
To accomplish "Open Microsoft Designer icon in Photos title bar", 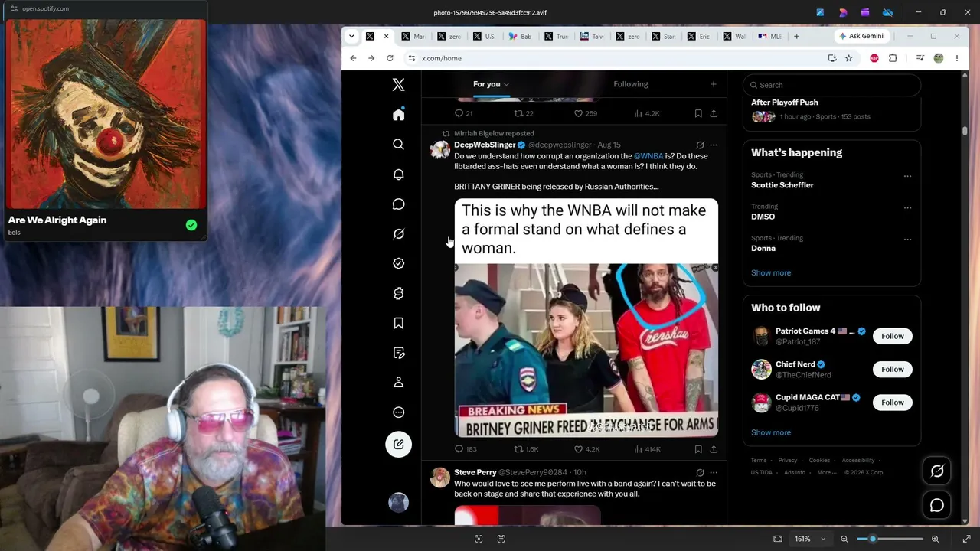I will (x=843, y=12).
